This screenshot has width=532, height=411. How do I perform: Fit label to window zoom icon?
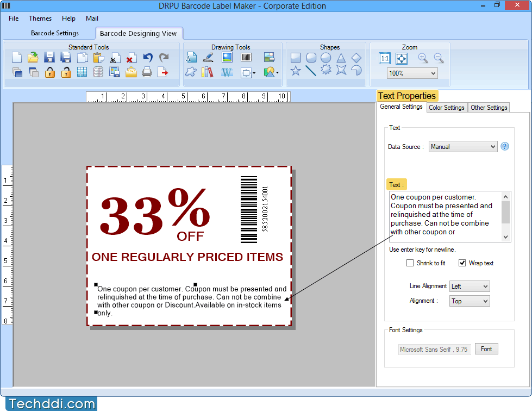(402, 58)
